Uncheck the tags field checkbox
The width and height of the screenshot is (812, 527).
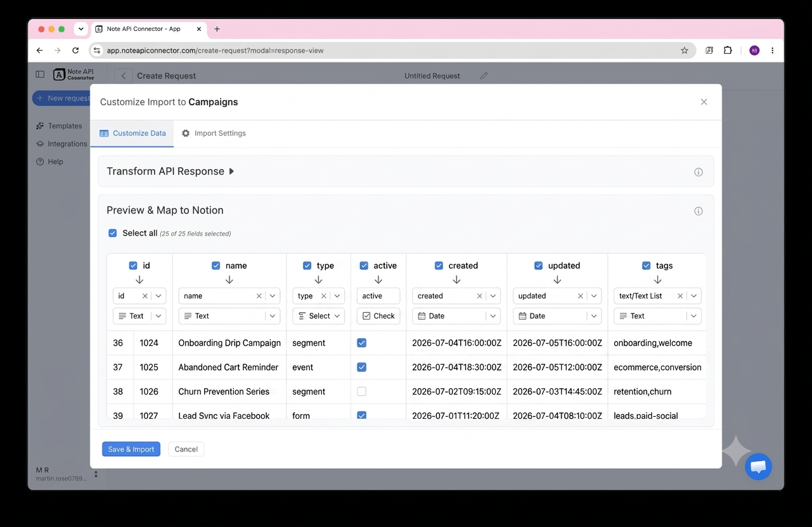[x=647, y=265]
